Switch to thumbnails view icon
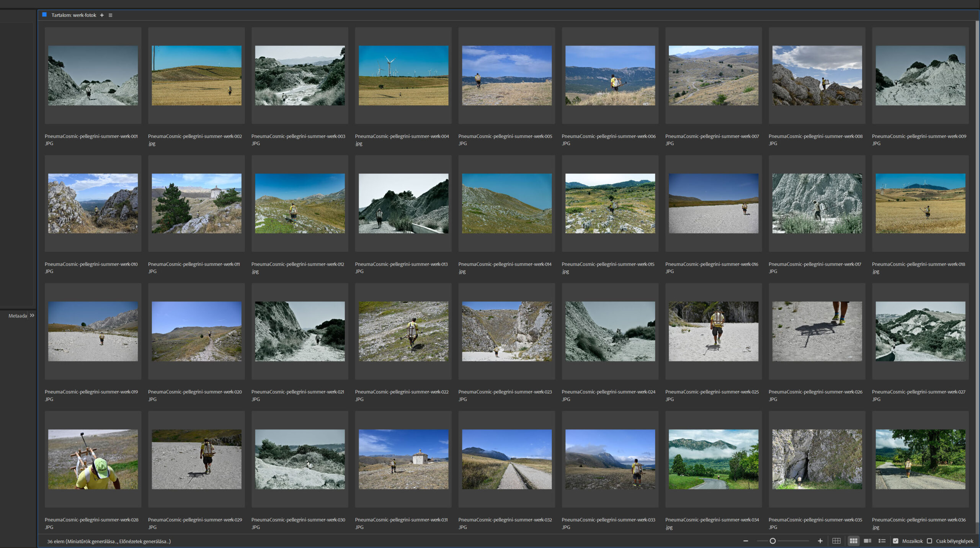 coord(853,541)
